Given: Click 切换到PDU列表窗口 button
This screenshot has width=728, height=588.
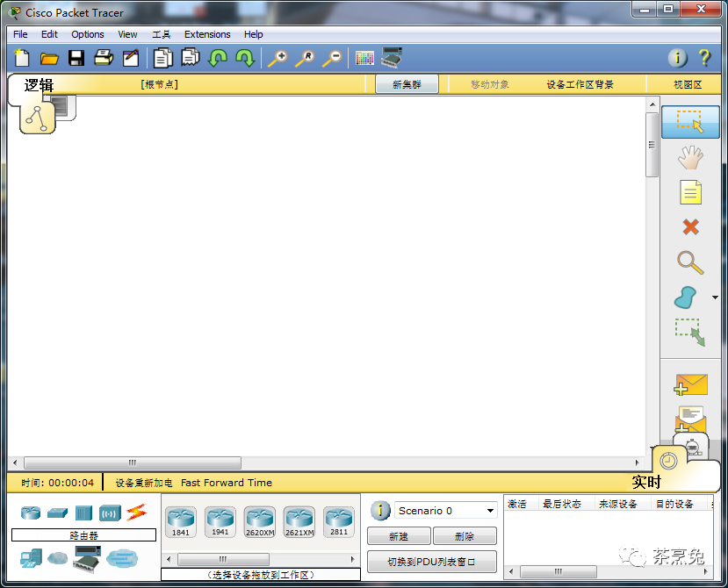Looking at the screenshot, I should (x=432, y=562).
